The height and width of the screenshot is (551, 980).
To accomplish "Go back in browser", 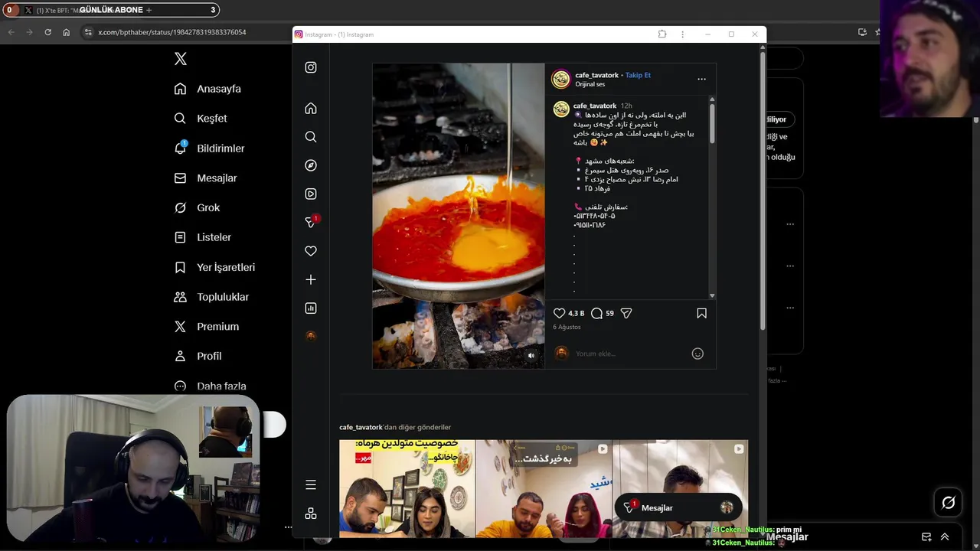I will (x=11, y=32).
